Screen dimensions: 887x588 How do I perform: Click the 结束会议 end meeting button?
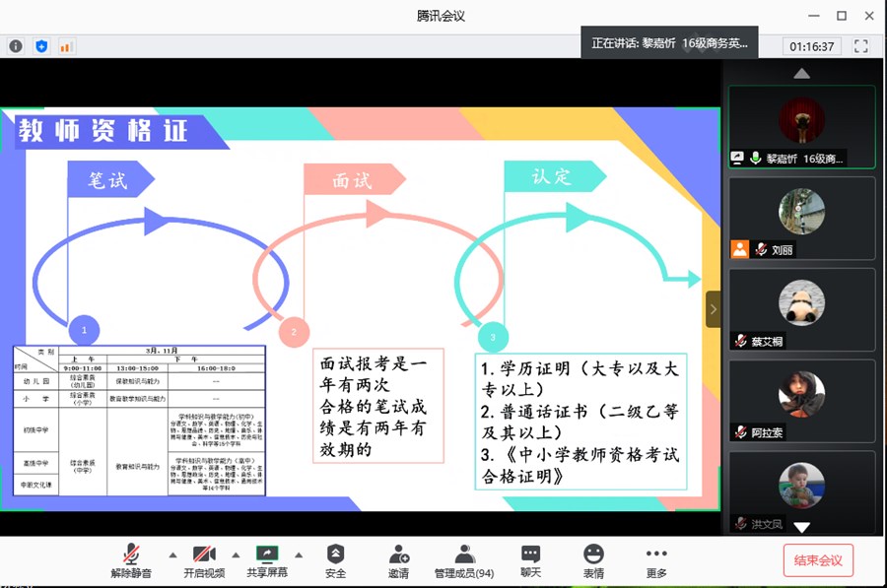coord(818,560)
